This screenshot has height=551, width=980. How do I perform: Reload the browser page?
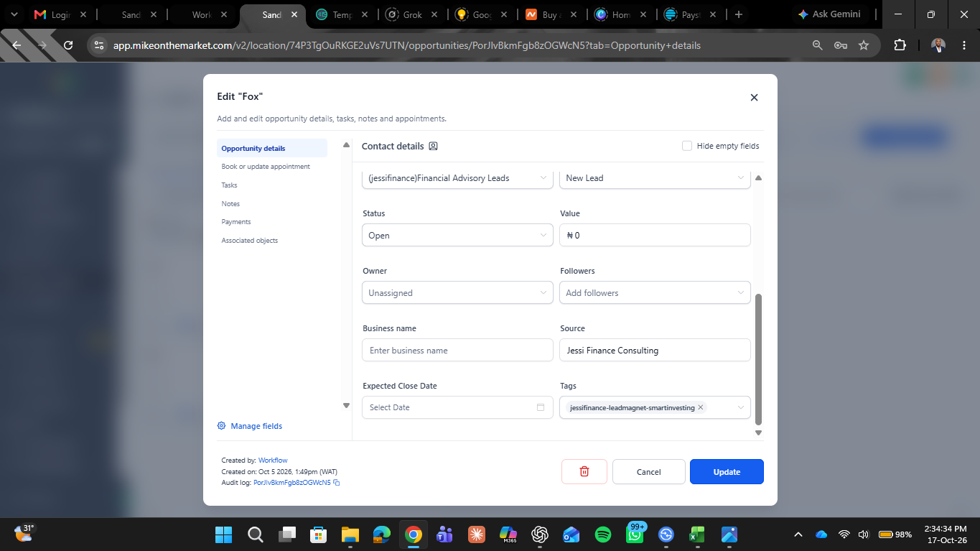pos(68,45)
